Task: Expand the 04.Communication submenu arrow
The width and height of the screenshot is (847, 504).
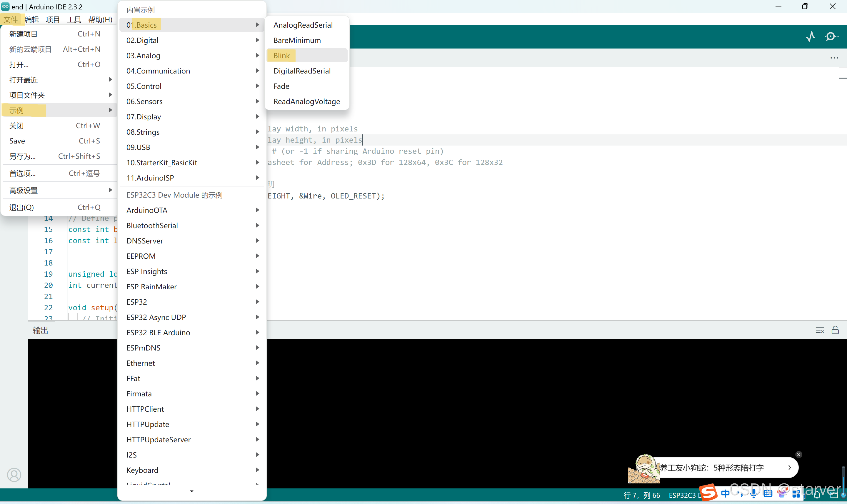Action: click(x=257, y=71)
